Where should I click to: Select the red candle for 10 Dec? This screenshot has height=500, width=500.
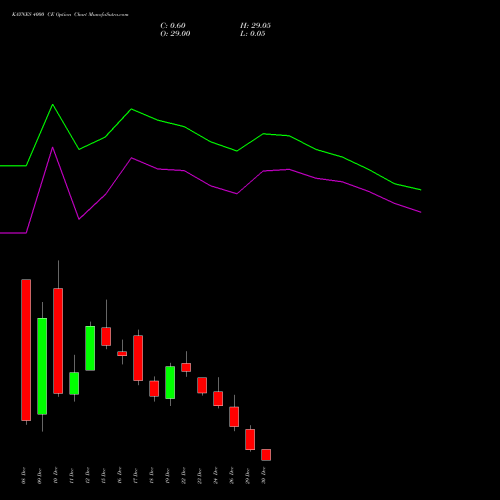click(58, 341)
